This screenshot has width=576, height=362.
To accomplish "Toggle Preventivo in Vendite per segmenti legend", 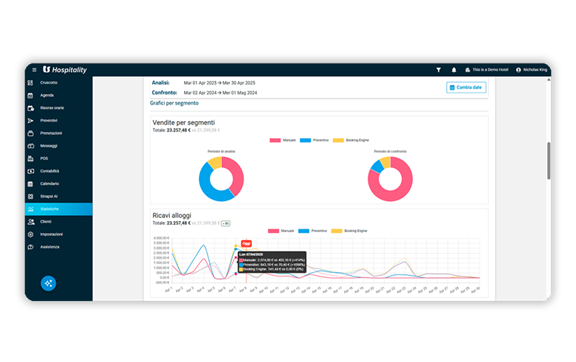I will click(314, 140).
